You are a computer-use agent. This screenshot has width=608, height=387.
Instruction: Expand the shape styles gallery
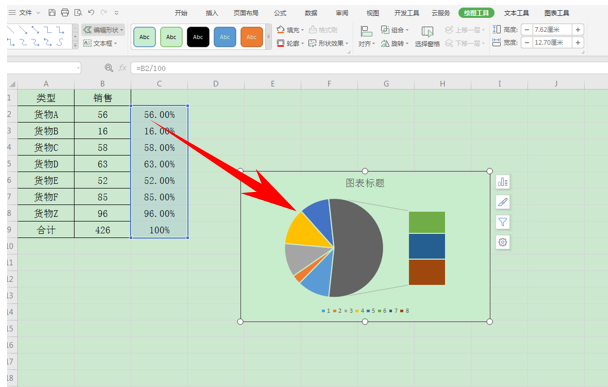(269, 37)
